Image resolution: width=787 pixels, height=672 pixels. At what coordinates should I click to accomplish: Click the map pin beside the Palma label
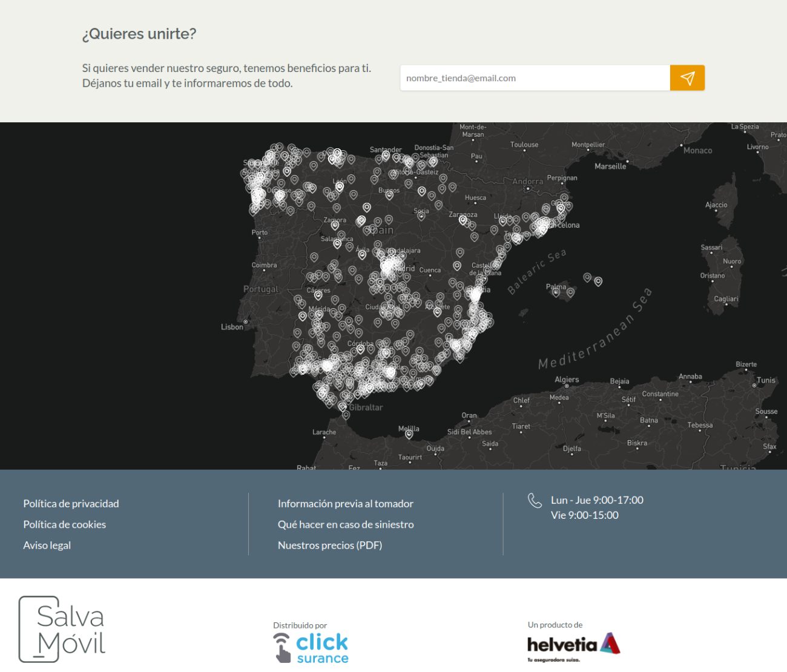click(x=556, y=292)
